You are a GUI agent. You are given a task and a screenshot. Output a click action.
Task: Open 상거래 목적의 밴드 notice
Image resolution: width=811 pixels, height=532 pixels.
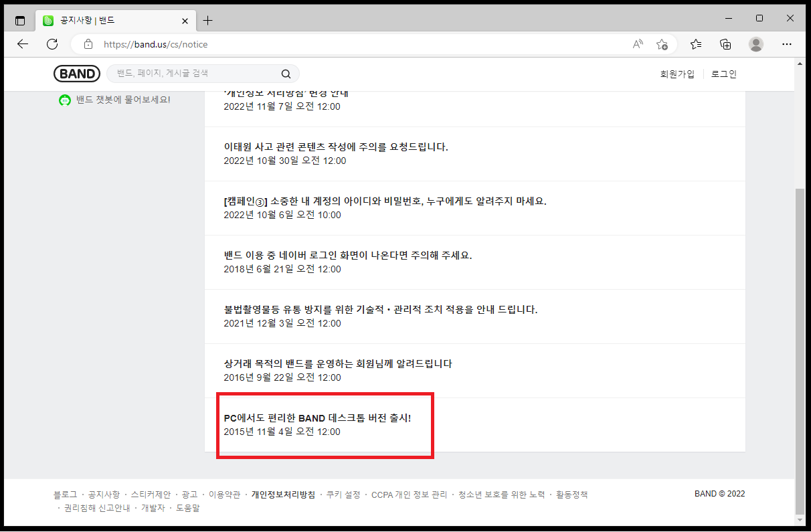(x=338, y=363)
